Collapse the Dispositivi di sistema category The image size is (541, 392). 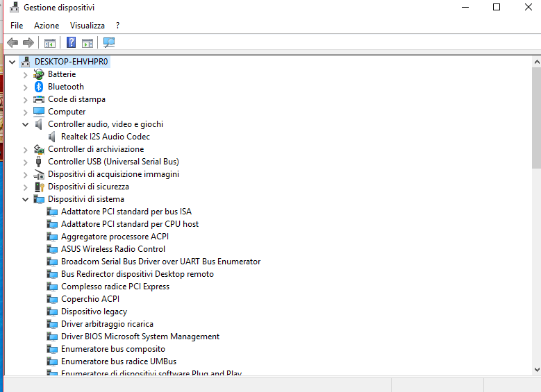point(25,199)
